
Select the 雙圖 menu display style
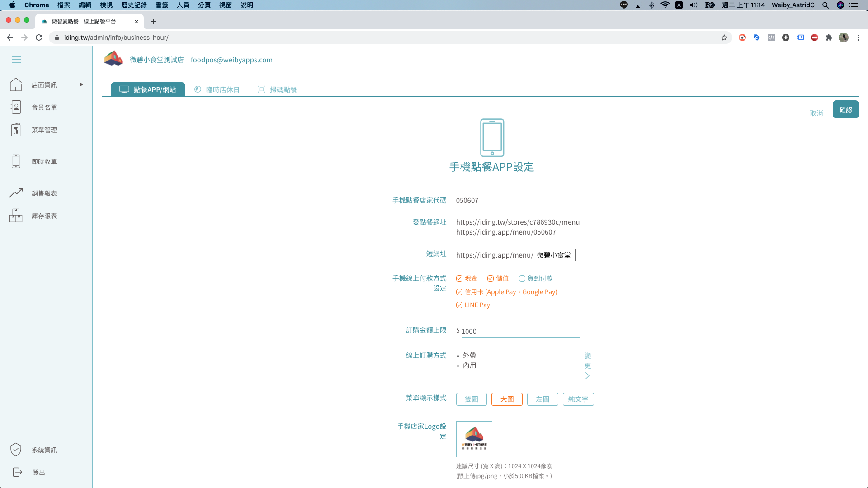471,399
